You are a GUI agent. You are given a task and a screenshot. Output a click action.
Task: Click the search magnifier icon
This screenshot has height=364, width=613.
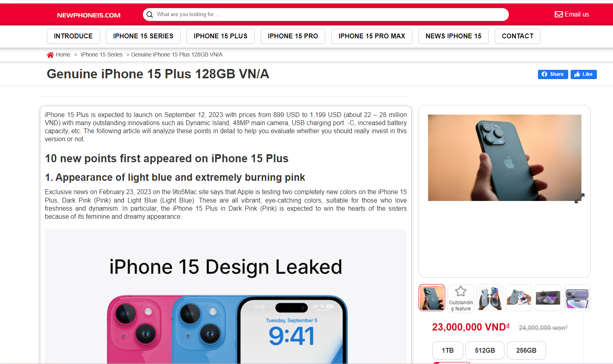[150, 15]
